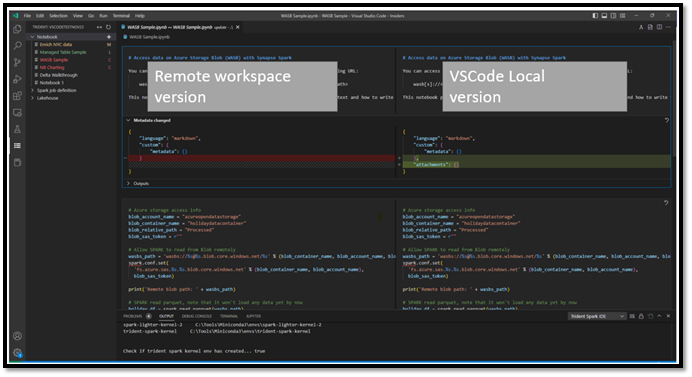Open the Accounts icon in activity bar
692x377 pixels.
click(17, 336)
